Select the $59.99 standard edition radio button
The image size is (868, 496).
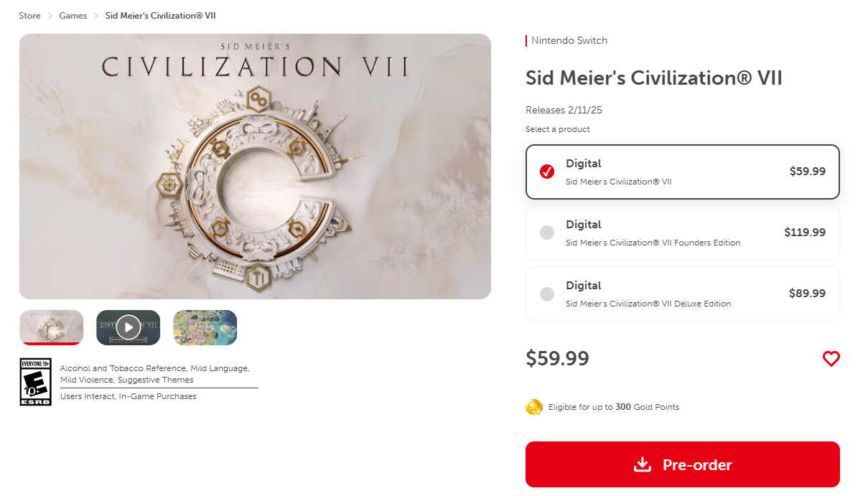547,172
